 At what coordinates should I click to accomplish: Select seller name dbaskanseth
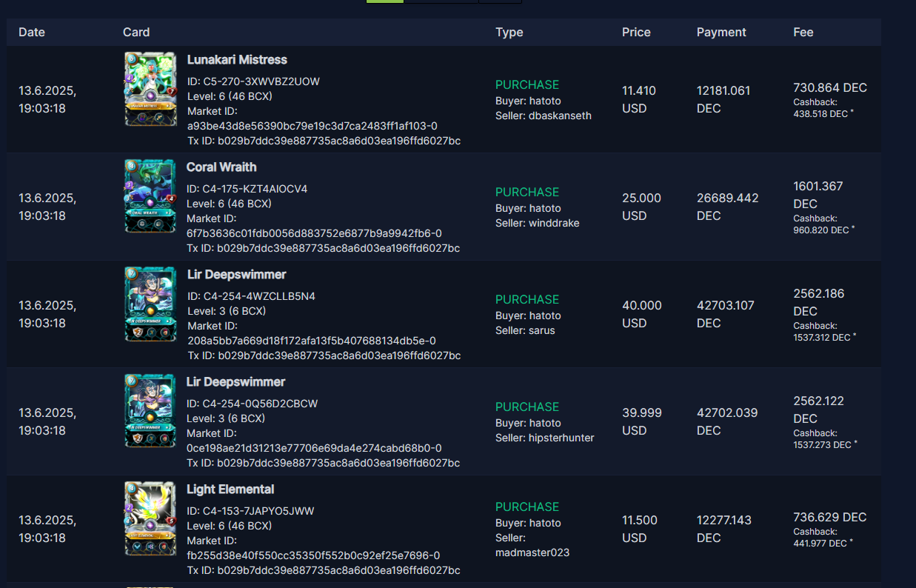point(560,116)
